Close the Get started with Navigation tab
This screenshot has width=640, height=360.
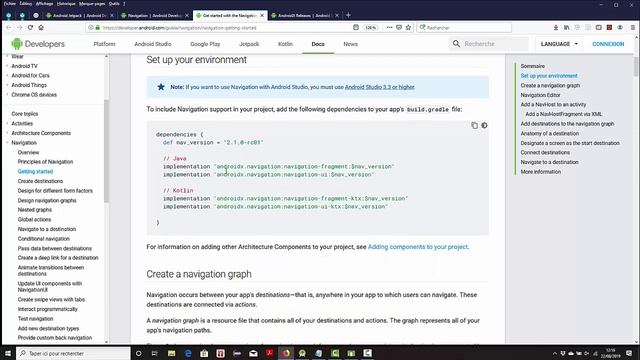coord(262,16)
